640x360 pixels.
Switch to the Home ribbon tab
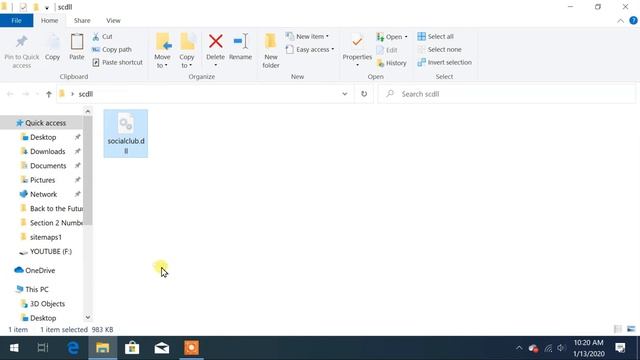click(x=49, y=20)
